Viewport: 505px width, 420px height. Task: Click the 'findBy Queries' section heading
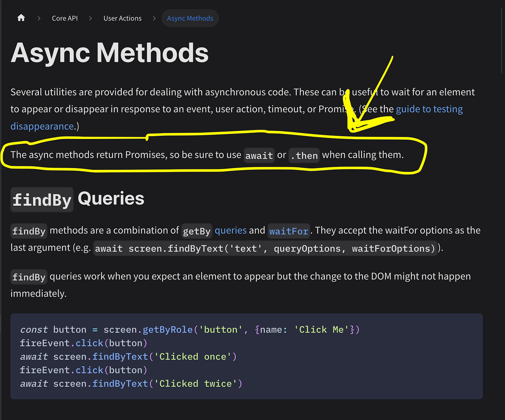(x=77, y=199)
